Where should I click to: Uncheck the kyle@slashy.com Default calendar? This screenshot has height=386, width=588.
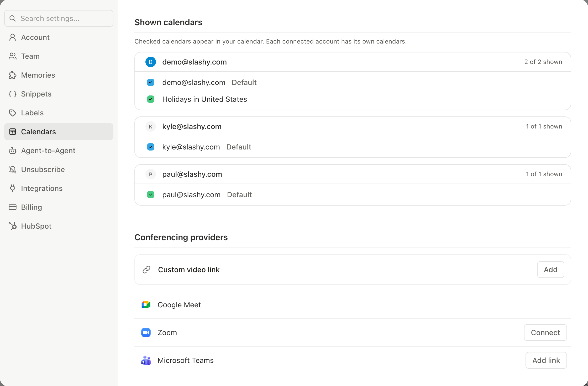pyautogui.click(x=151, y=147)
